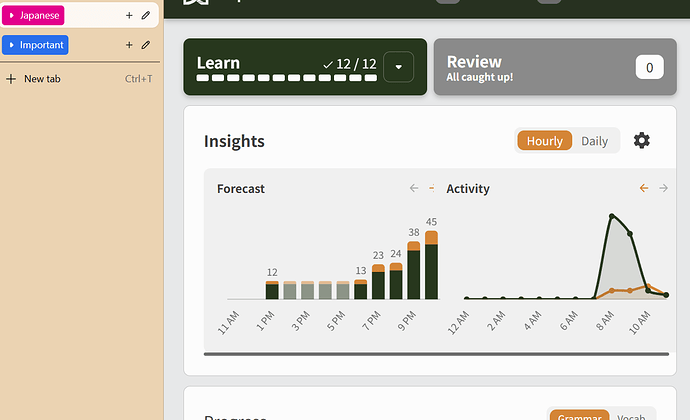The image size is (690, 420).
Task: Expand the Japanese tab group
Action: [x=12, y=15]
